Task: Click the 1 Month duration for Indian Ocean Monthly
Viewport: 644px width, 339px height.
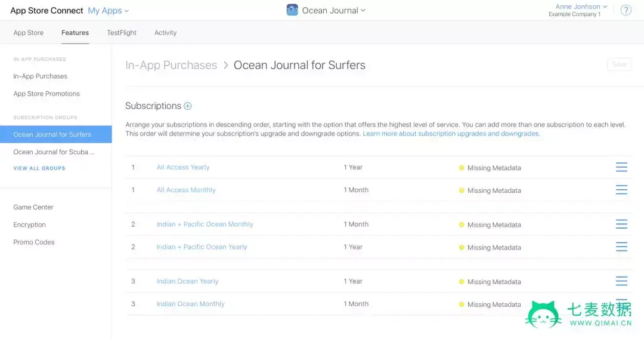Action: [356, 304]
